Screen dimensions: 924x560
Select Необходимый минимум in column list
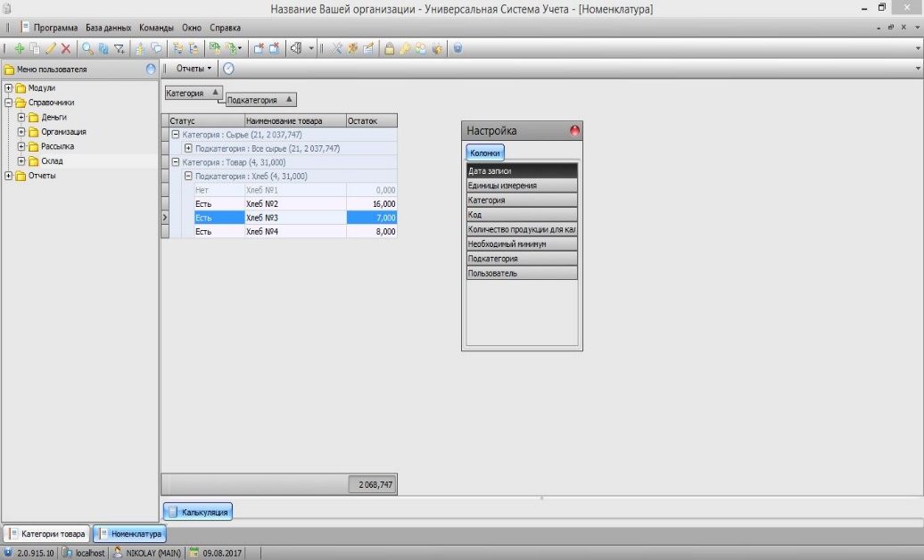click(522, 244)
